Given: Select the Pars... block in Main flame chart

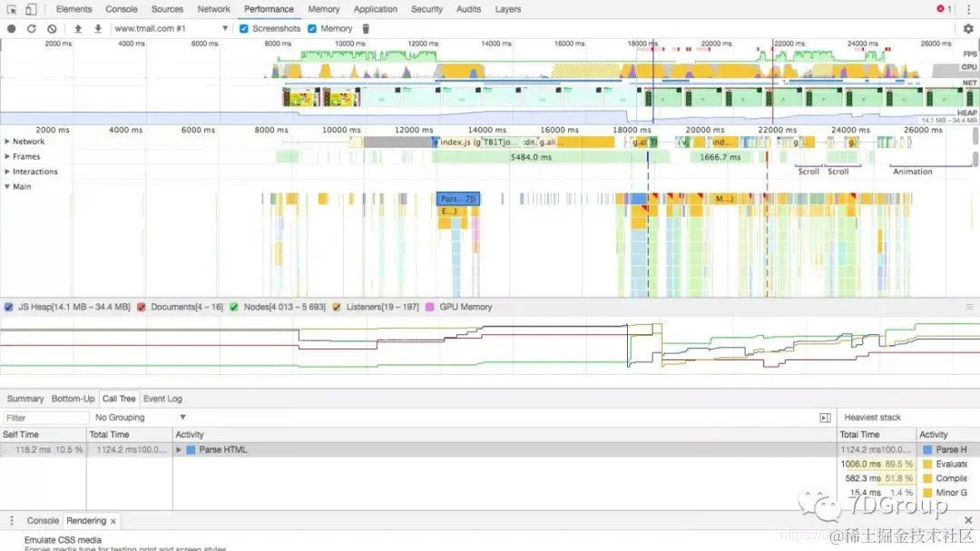Looking at the screenshot, I should click(458, 198).
